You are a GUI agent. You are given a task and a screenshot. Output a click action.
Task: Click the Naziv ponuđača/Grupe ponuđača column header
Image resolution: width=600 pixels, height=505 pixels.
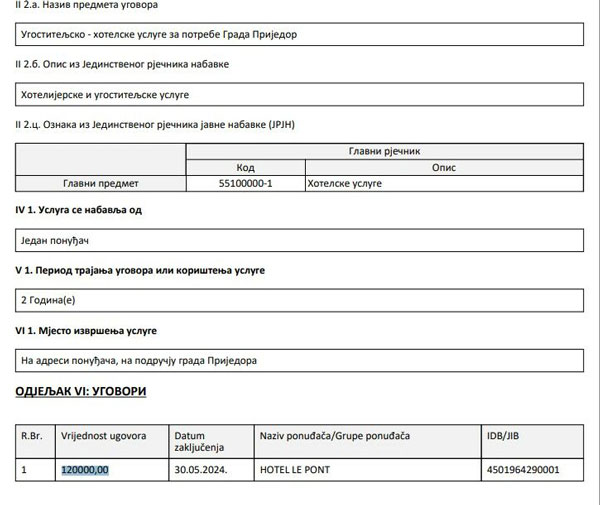pos(334,437)
